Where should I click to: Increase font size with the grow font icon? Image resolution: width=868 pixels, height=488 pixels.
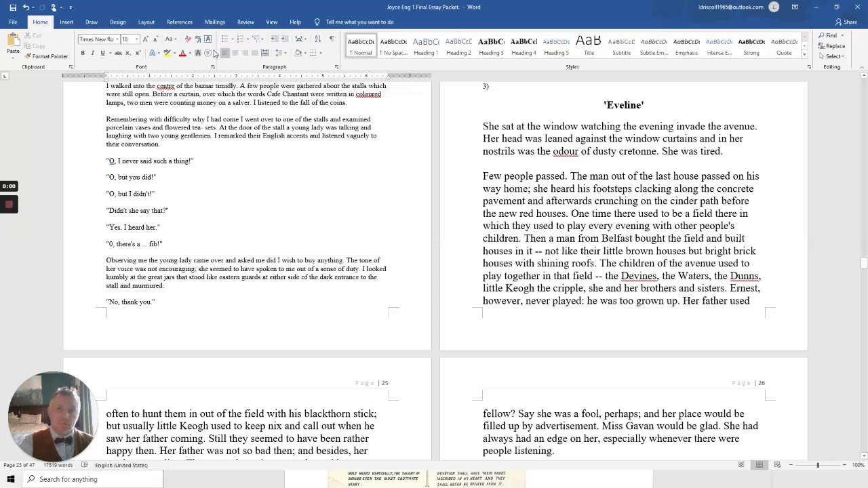[x=145, y=39]
